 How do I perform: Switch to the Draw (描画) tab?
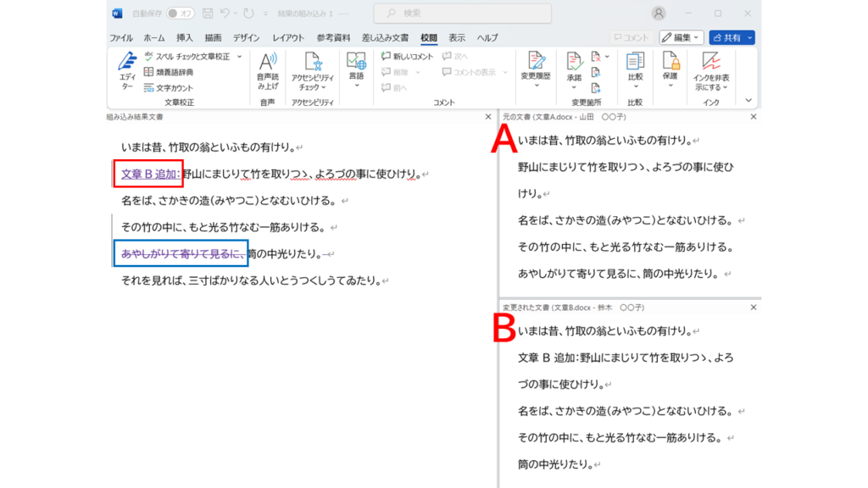[x=213, y=37]
